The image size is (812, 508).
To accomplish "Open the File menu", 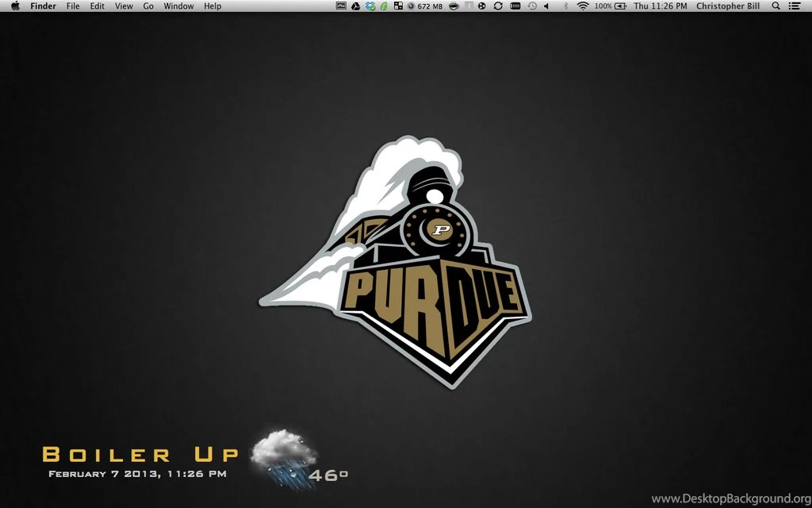I will point(73,6).
